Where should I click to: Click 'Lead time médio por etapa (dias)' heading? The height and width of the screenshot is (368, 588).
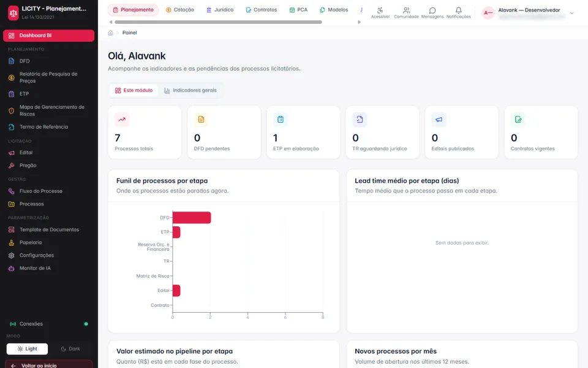pyautogui.click(x=407, y=180)
